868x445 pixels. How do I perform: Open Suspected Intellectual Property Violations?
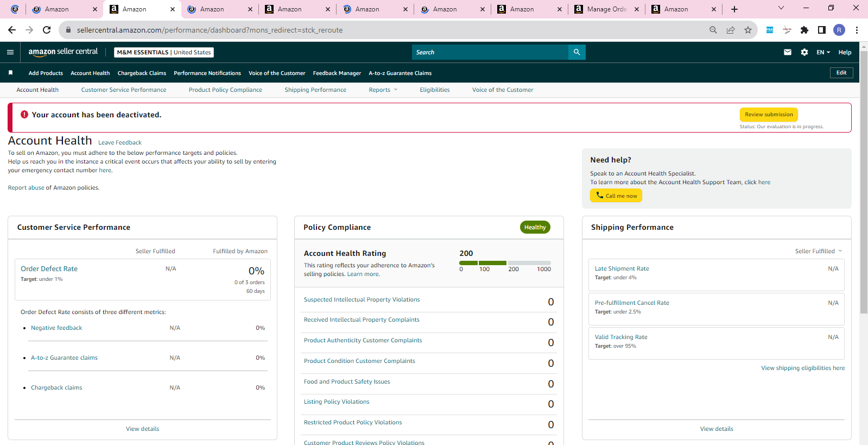click(x=362, y=299)
